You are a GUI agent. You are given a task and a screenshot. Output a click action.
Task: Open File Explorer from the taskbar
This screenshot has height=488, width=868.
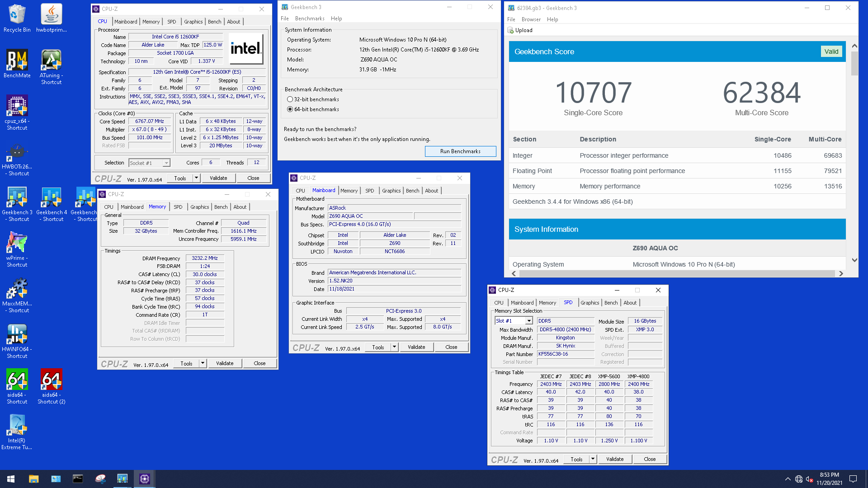coord(33,479)
